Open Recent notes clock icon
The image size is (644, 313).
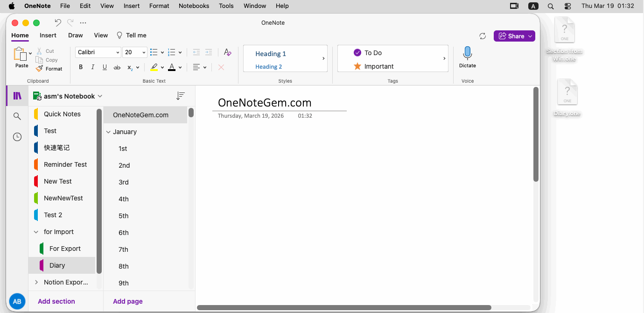click(x=17, y=137)
